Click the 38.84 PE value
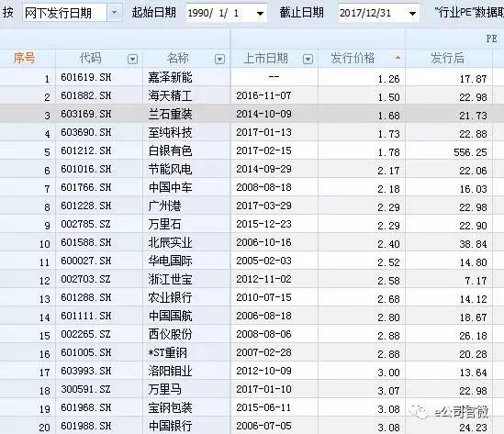The width and height of the screenshot is (504, 434). [473, 244]
